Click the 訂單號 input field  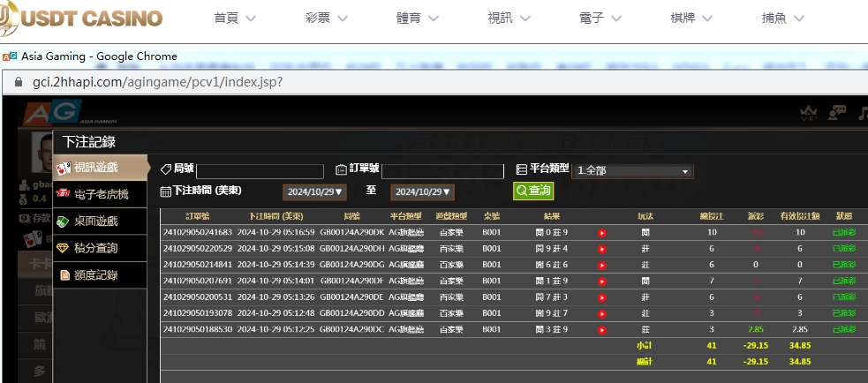tap(443, 171)
